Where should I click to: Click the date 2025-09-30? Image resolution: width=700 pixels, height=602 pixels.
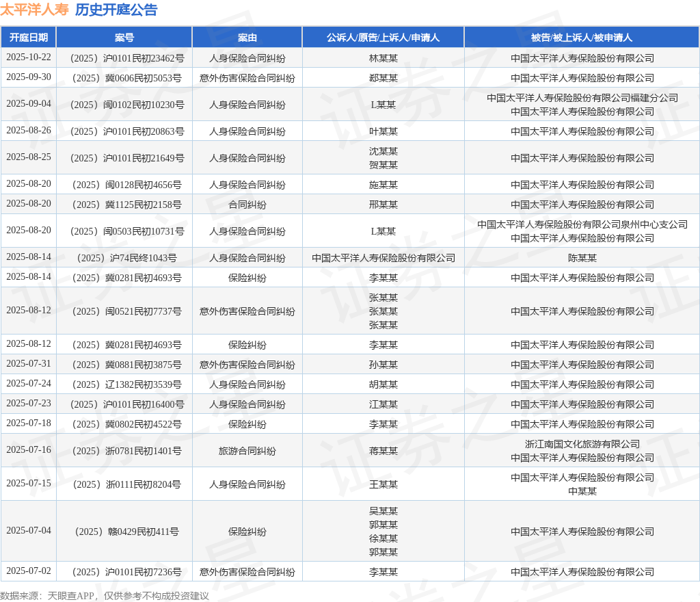(x=29, y=77)
